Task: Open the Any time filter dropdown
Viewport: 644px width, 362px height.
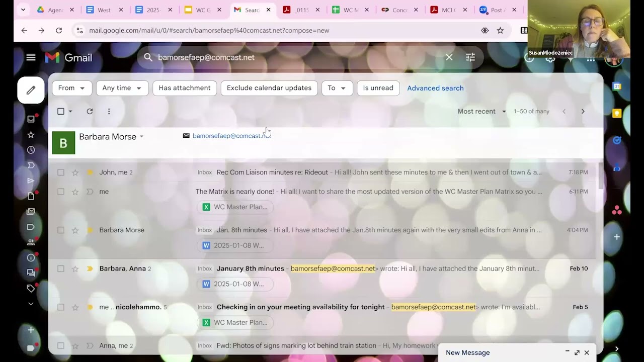Action: click(x=122, y=88)
